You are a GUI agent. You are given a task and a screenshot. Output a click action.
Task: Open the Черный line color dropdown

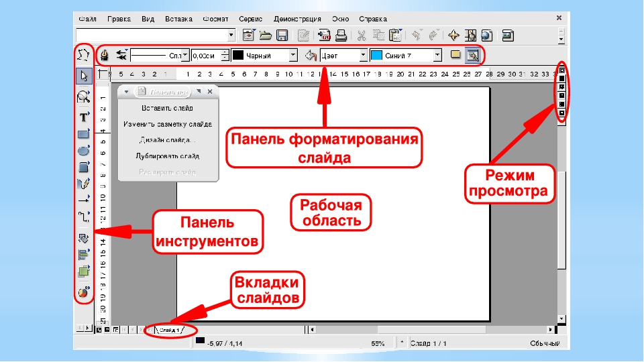(293, 55)
